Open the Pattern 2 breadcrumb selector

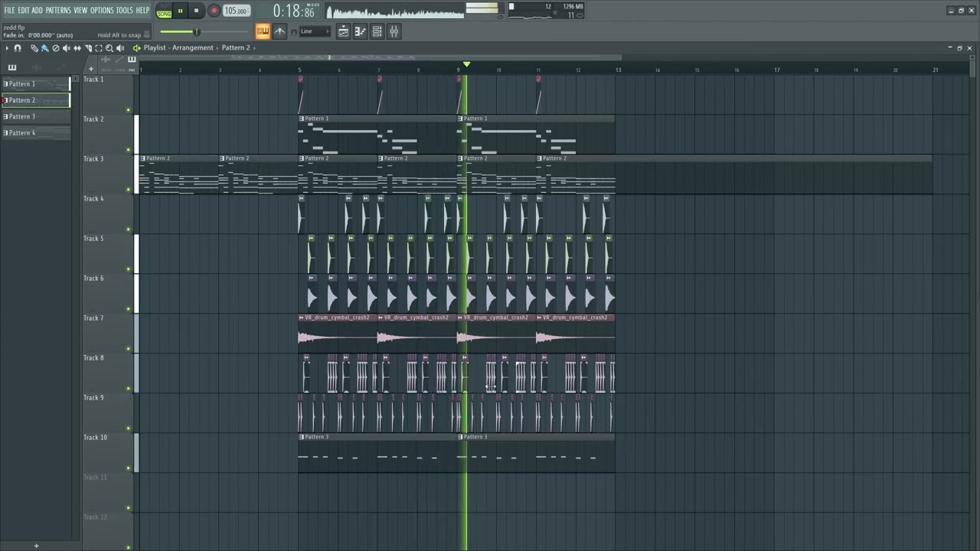click(236, 48)
